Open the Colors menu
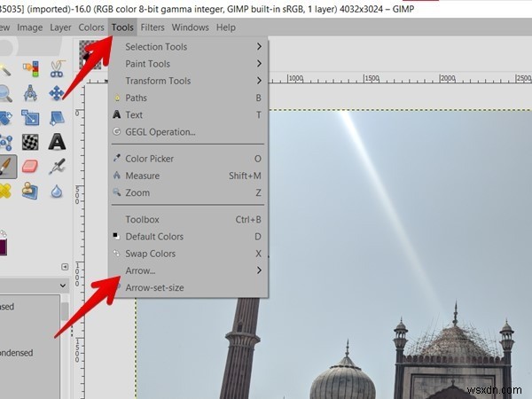Screen dimensions: 532x399 pos(91,27)
